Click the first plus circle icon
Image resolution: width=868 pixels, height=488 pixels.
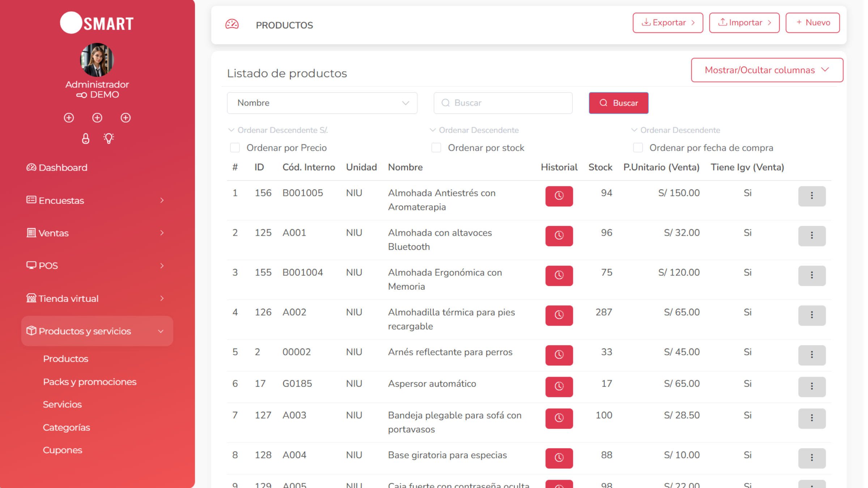coord(69,118)
